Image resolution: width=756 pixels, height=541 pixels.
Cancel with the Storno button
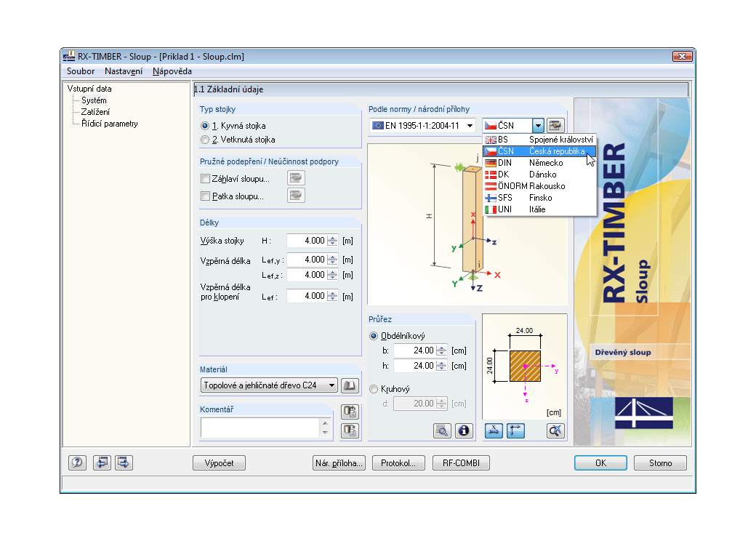(x=661, y=463)
